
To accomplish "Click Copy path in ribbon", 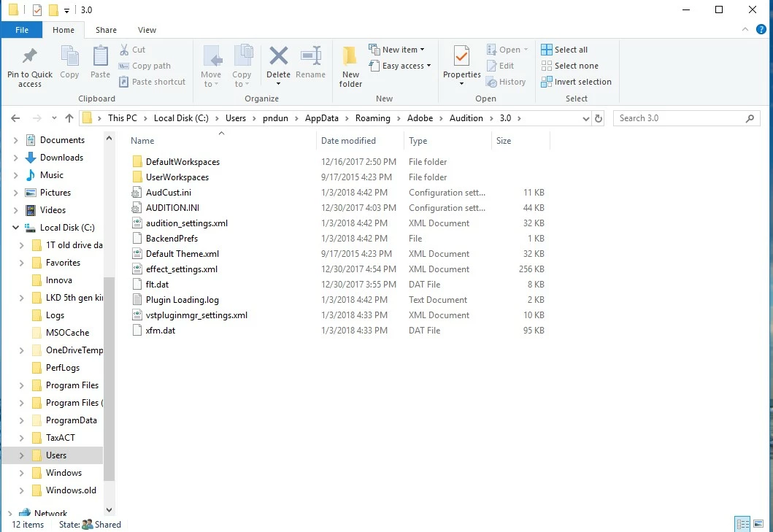I will pyautogui.click(x=145, y=66).
